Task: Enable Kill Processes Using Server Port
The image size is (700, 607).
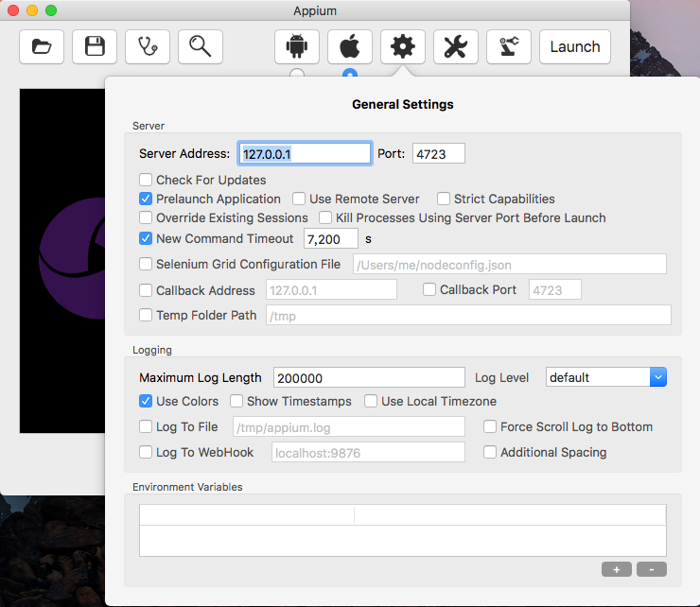Action: point(325,217)
